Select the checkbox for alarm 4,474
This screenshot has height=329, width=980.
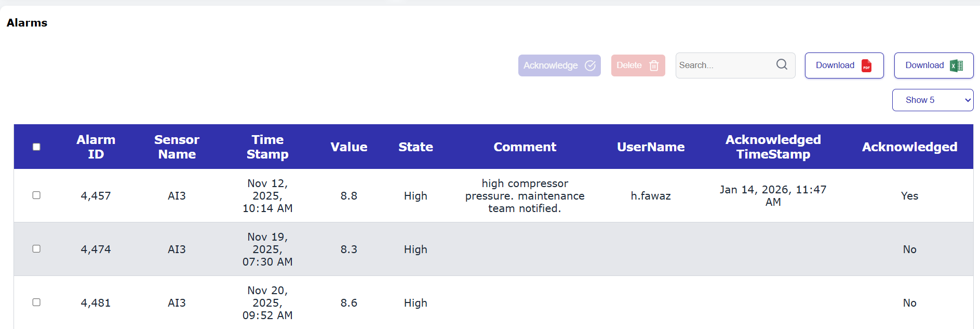(36, 249)
